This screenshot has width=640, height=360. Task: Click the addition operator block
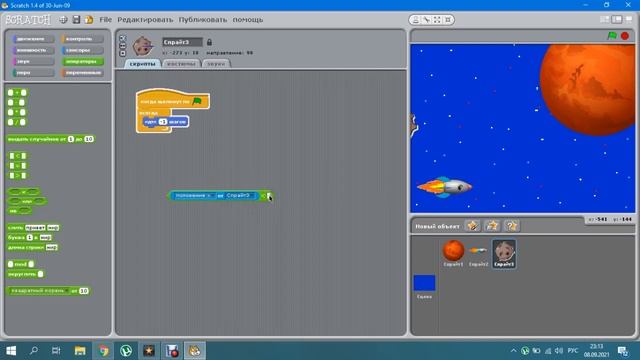17,93
